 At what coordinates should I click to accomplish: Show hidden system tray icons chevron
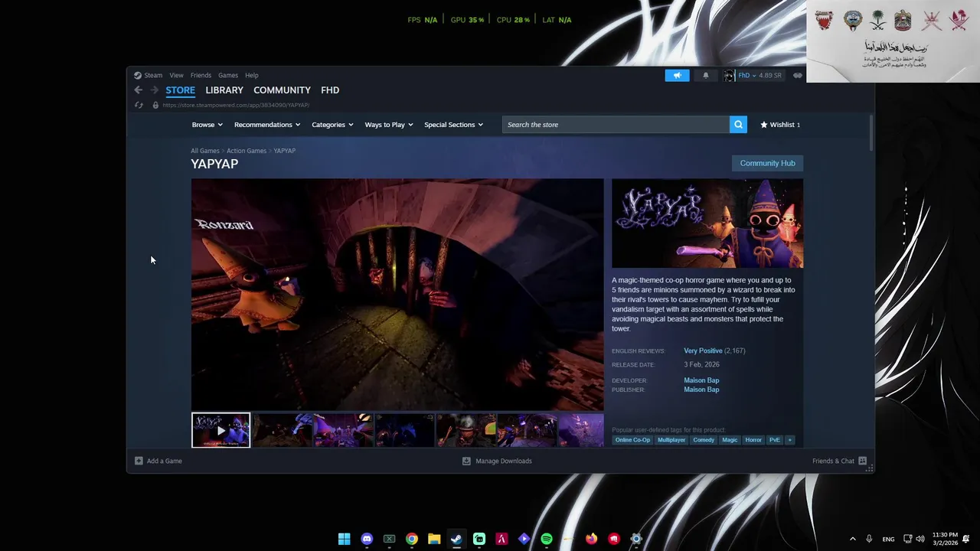coord(853,539)
